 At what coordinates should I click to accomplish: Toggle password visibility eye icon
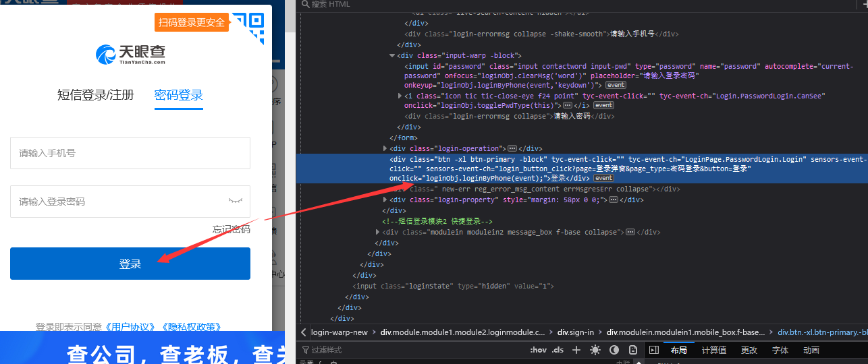[x=235, y=201]
